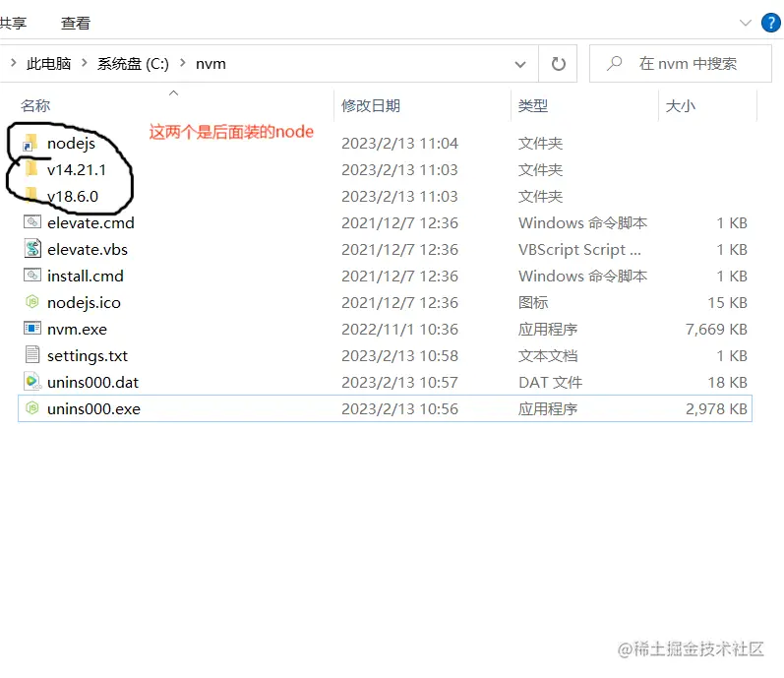Click the search magnifier icon
This screenshot has height=678, width=784.
pyautogui.click(x=614, y=64)
